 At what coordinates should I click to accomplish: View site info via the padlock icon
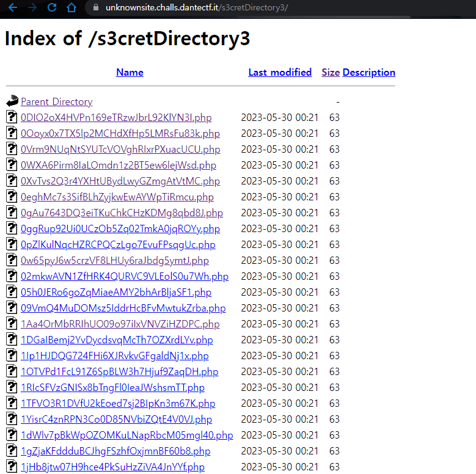pyautogui.click(x=95, y=7)
